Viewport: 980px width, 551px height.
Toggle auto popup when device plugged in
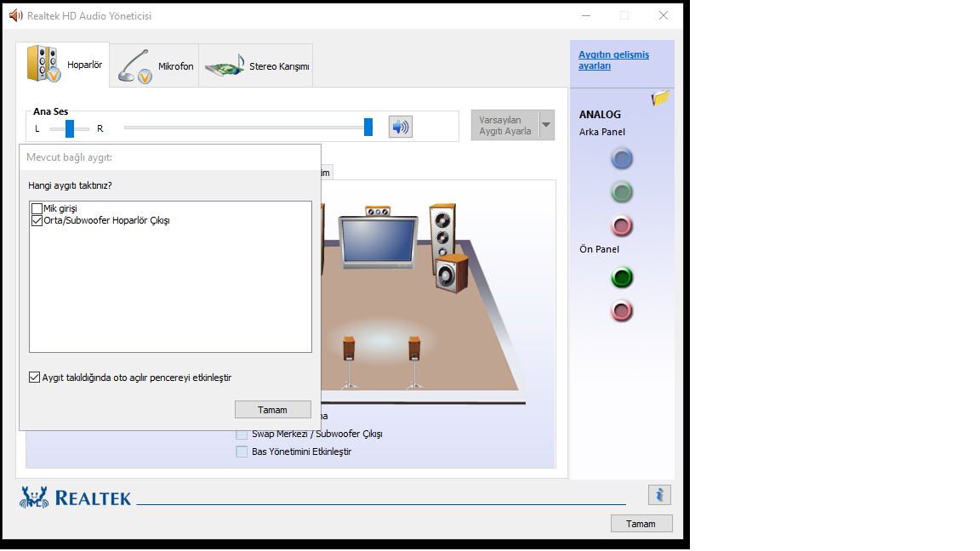click(x=34, y=378)
